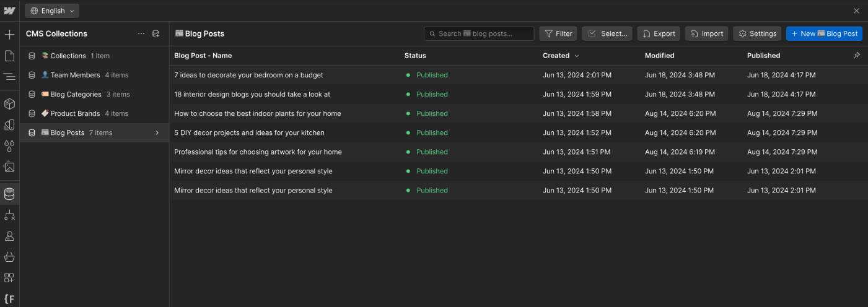Open the CMS Collections more options menu
Viewport: 868px width, 307px height.
(x=141, y=34)
